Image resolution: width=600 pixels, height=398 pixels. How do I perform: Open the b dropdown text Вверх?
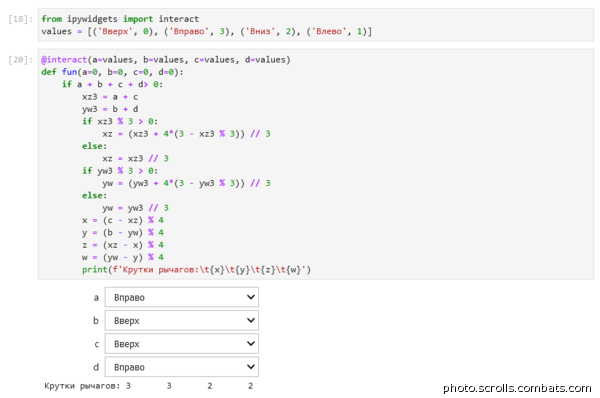pos(127,321)
